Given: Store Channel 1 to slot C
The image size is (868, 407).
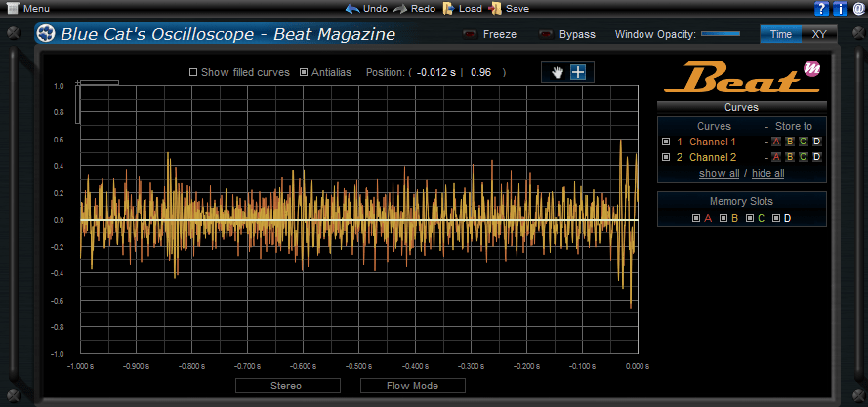Looking at the screenshot, I should [x=804, y=142].
